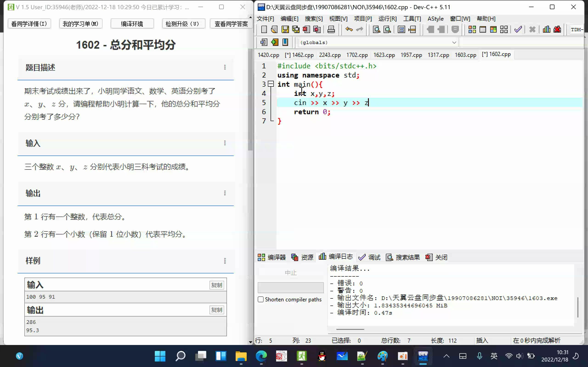
Task: Click the Find magnifier toolbar icon
Action: 376,30
